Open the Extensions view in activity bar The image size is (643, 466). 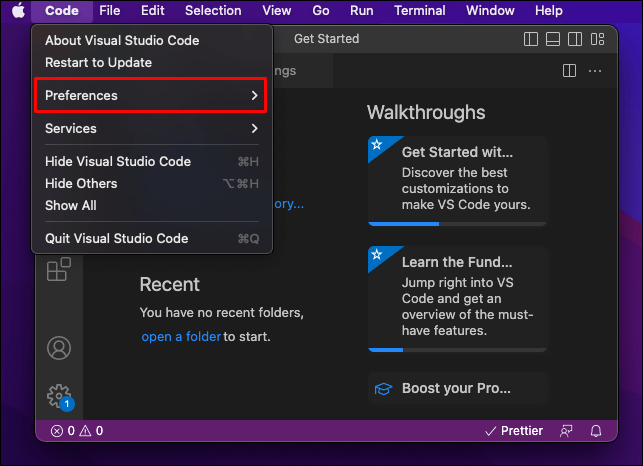pyautogui.click(x=59, y=270)
